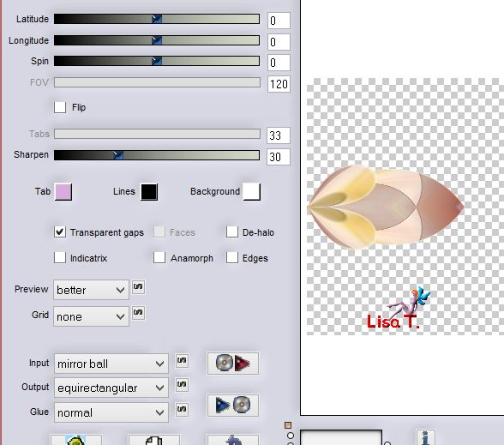
Task: Open the Preview quality dropdown
Action: click(x=91, y=290)
